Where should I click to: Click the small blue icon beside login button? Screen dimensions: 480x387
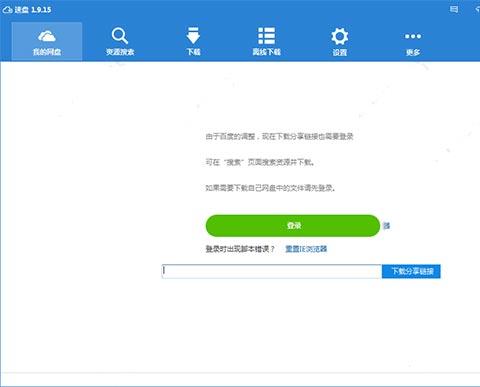click(386, 226)
